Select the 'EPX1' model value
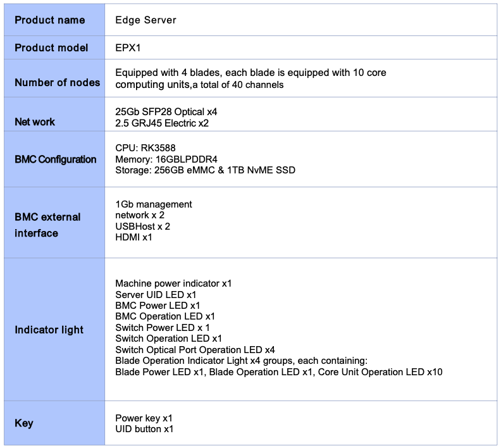Image resolution: width=501 pixels, height=448 pixels. (129, 48)
